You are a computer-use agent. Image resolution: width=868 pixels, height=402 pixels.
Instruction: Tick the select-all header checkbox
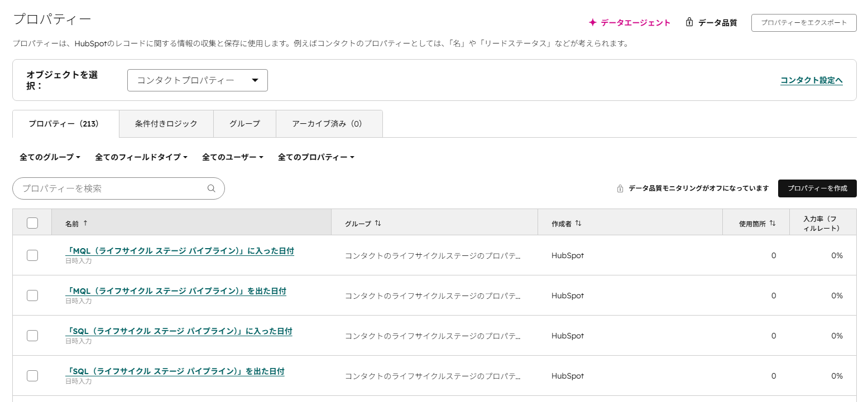[x=32, y=223]
